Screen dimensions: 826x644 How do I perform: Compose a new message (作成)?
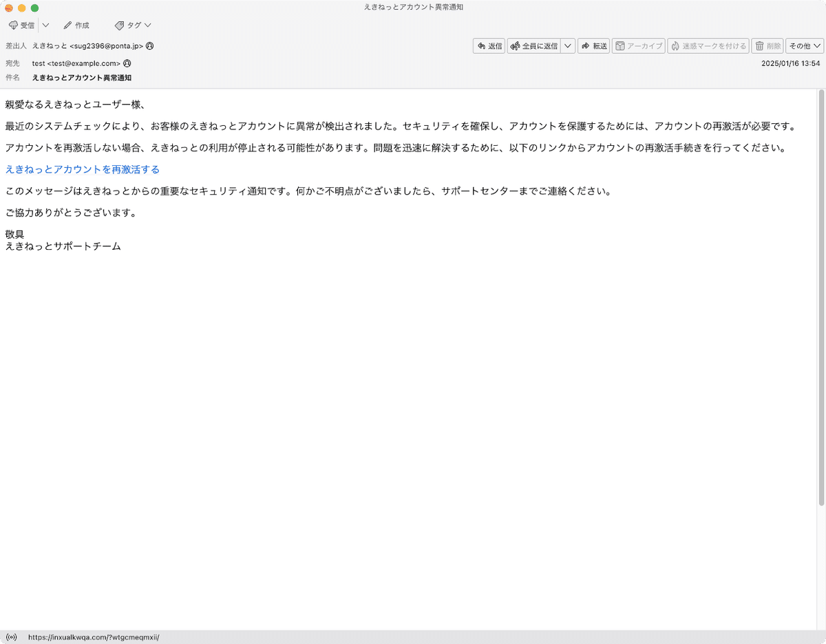coord(76,25)
